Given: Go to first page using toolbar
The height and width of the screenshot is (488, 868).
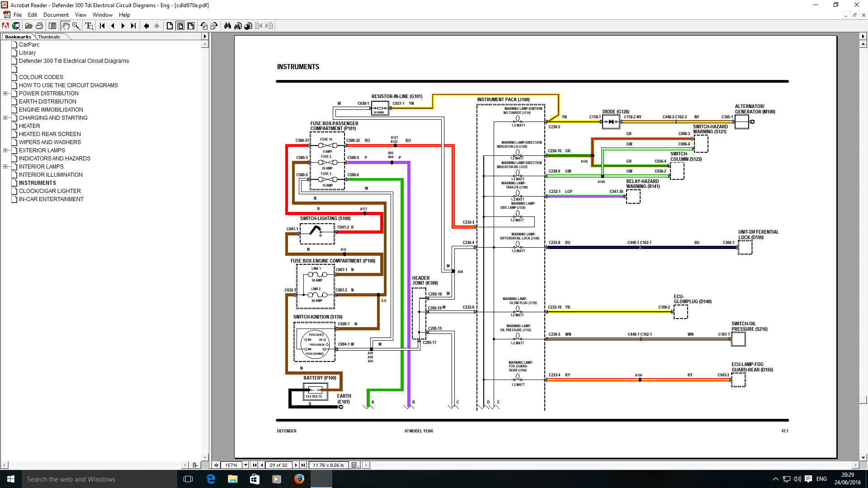Looking at the screenshot, I should [102, 26].
